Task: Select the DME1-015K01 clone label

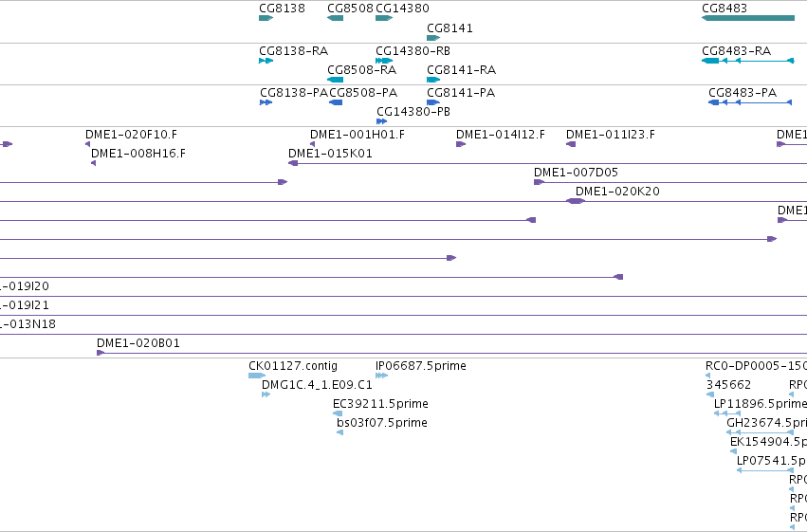Action: coord(330,154)
